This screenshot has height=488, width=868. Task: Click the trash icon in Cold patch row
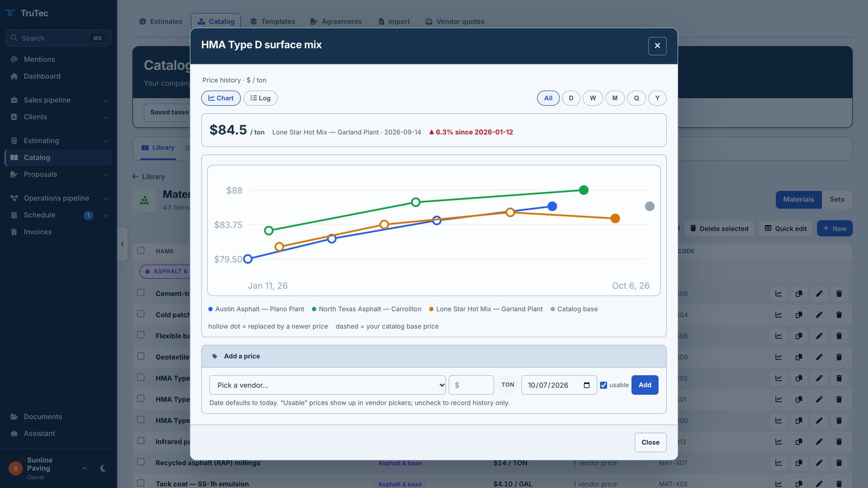click(x=839, y=315)
